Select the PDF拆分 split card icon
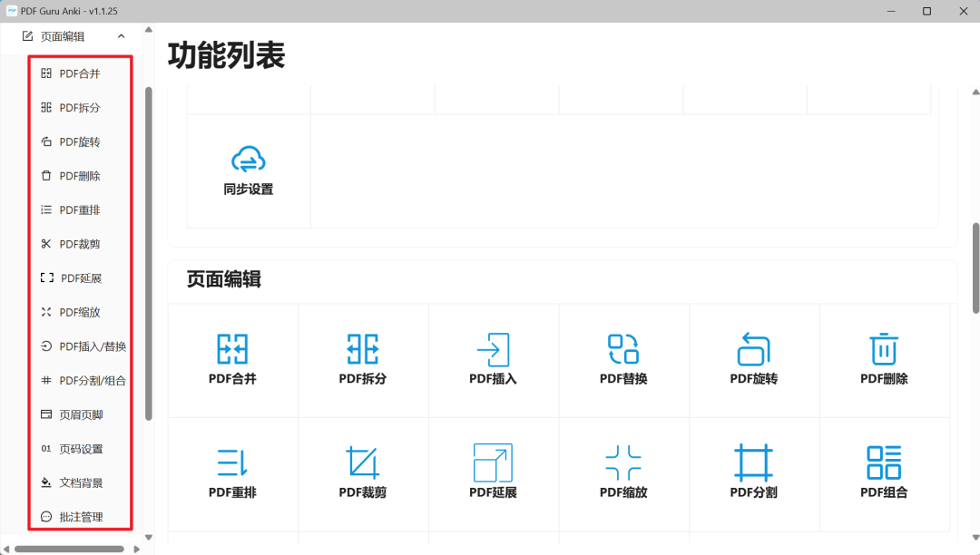980x555 pixels. [363, 348]
